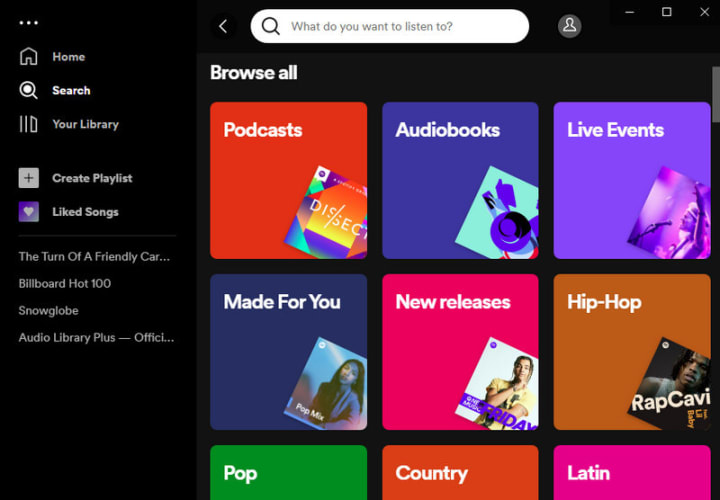The height and width of the screenshot is (500, 720).
Task: Click the Dissect podcast cover art
Action: (330, 214)
